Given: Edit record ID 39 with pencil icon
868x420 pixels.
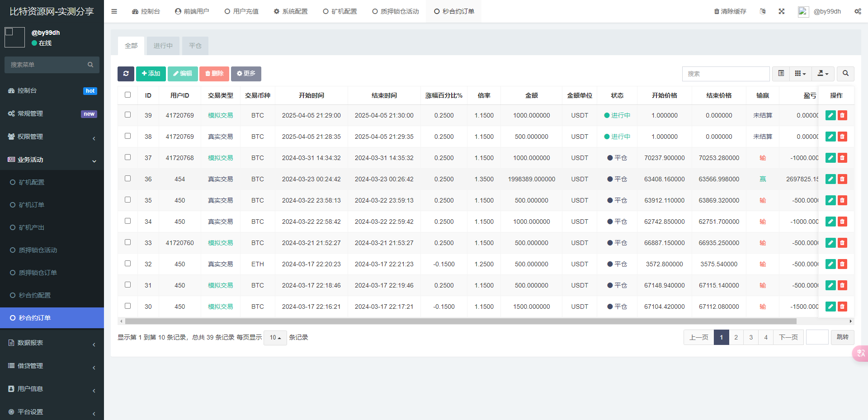Looking at the screenshot, I should (830, 115).
